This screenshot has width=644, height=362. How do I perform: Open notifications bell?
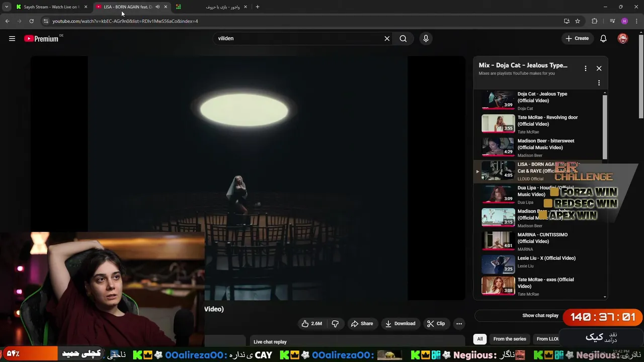coord(603,39)
